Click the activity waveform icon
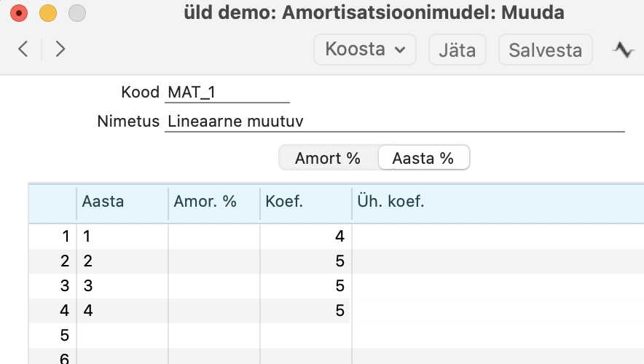Screen dimensions: 644x364 [x=623, y=50]
